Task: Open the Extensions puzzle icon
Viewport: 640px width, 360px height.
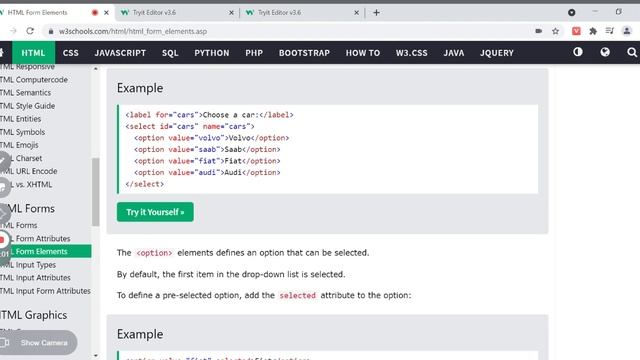Action: [x=593, y=31]
